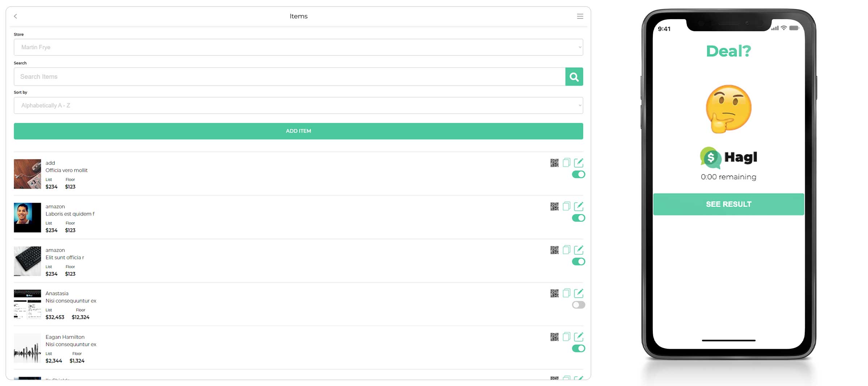Open the Store dropdown showing Martin Frye
868x386 pixels.
tap(298, 47)
